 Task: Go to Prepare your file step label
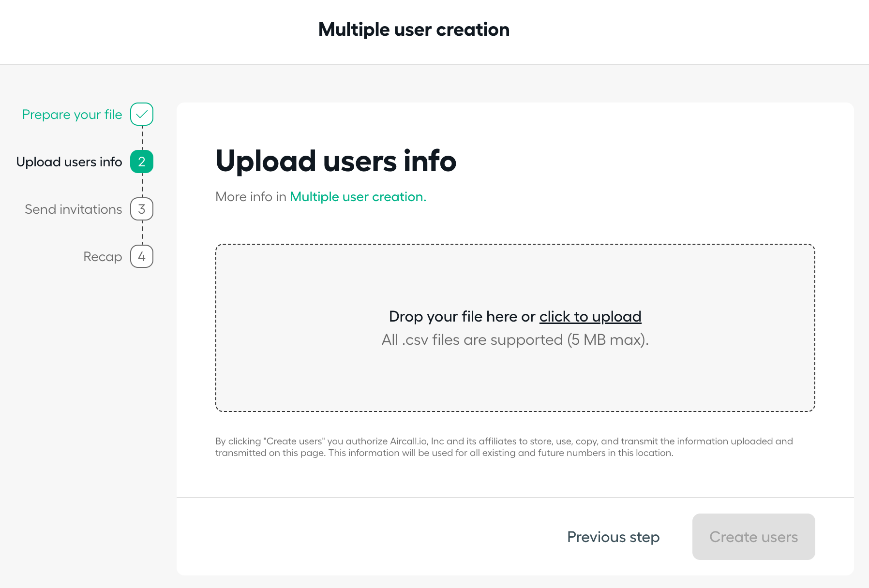pos(72,115)
